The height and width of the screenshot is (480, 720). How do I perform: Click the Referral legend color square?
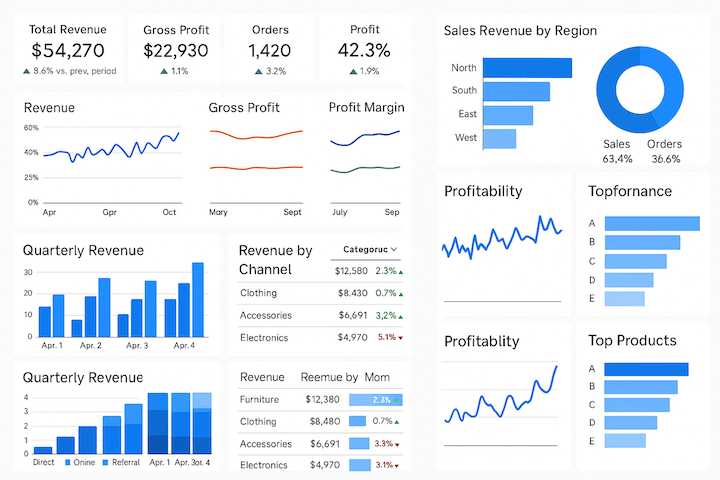pos(106,463)
